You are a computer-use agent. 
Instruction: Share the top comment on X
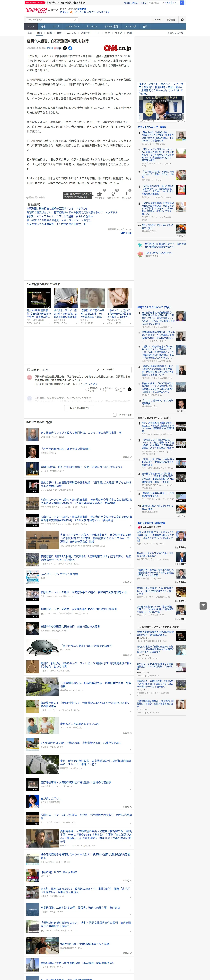coord(129,389)
